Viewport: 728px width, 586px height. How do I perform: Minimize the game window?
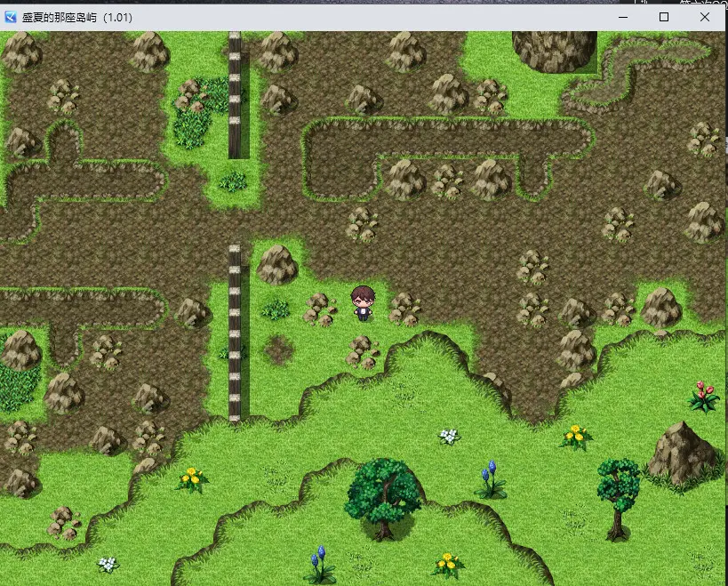tap(623, 17)
